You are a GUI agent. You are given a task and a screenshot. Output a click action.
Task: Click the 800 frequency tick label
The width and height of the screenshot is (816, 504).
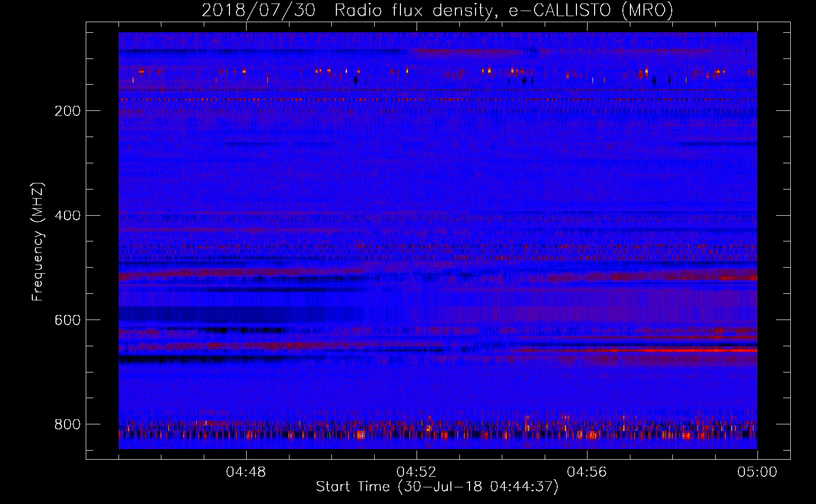[68, 424]
